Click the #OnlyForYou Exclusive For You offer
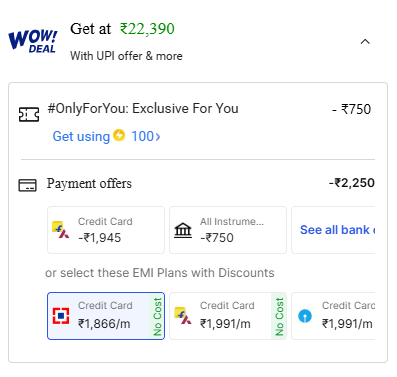The height and width of the screenshot is (377, 397). [143, 109]
